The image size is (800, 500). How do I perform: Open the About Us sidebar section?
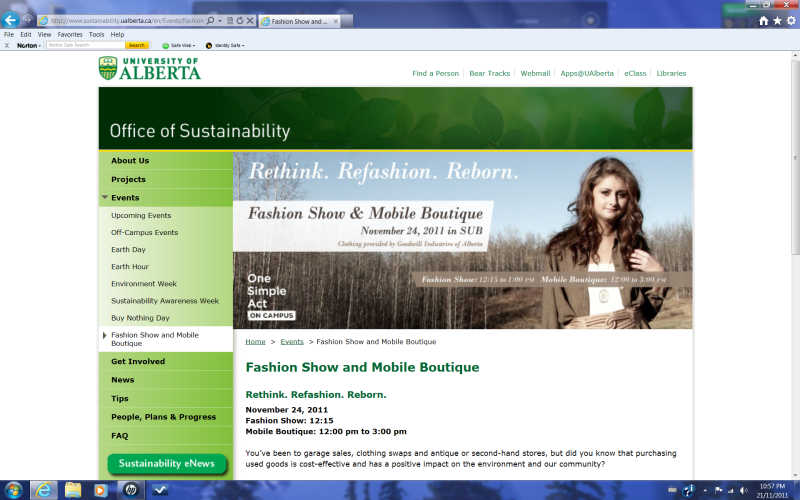coord(166,160)
